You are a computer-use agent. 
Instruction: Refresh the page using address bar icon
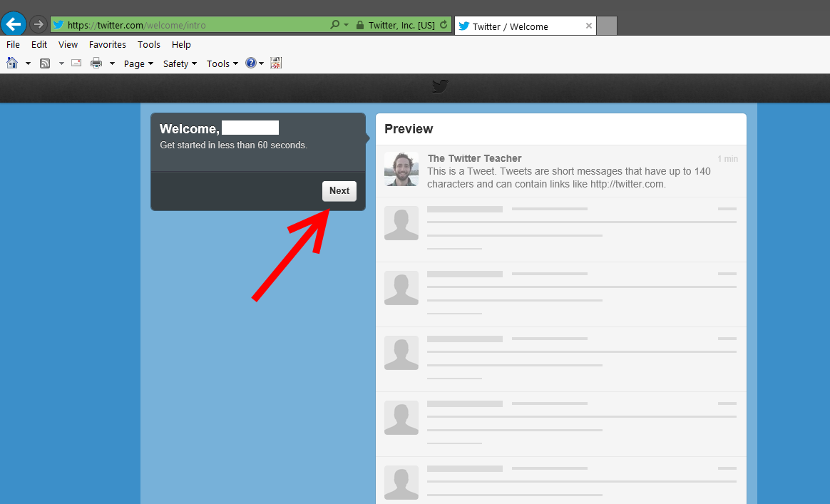coord(444,25)
